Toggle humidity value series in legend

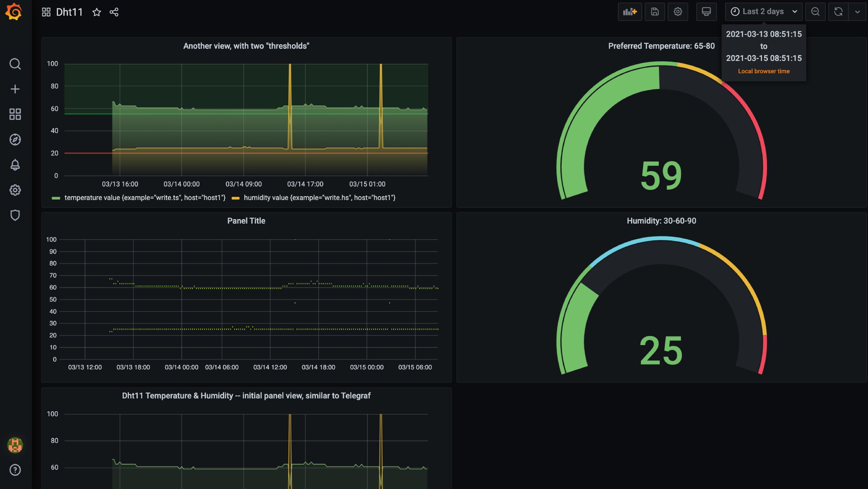319,198
